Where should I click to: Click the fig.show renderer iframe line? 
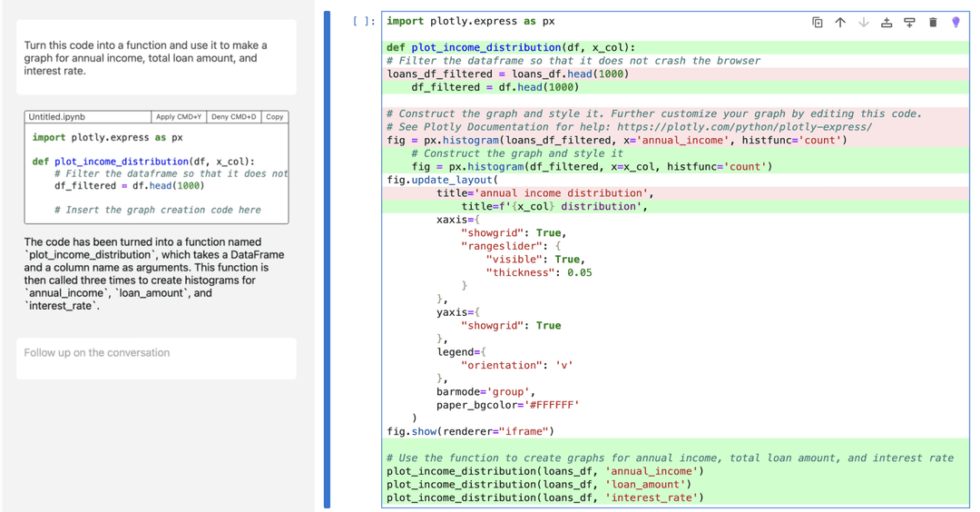pos(470,431)
